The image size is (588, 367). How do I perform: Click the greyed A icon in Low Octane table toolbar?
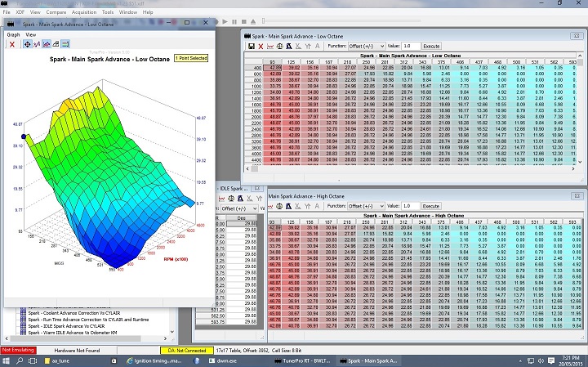[317, 46]
